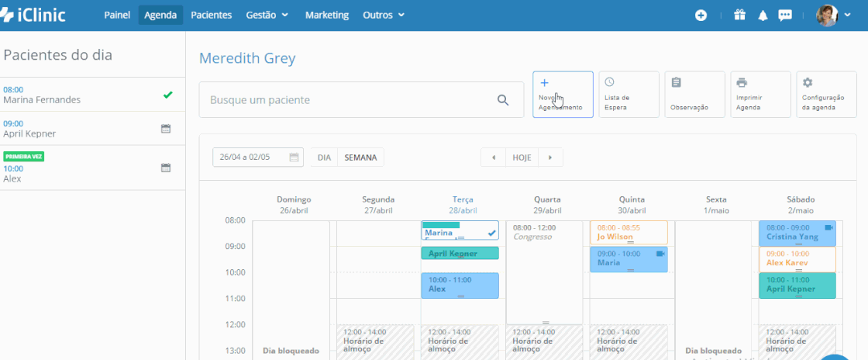Click the plus circle icon in header

701,16
